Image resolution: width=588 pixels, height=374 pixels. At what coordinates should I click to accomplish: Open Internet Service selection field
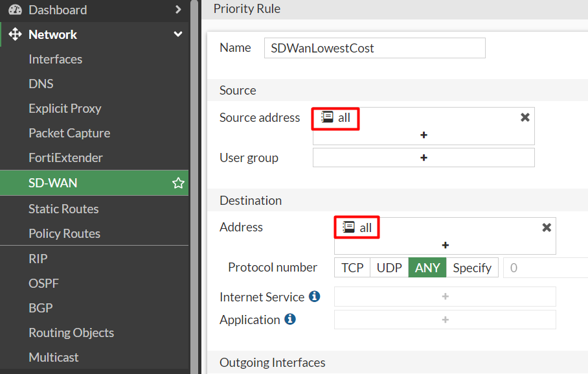[445, 297]
